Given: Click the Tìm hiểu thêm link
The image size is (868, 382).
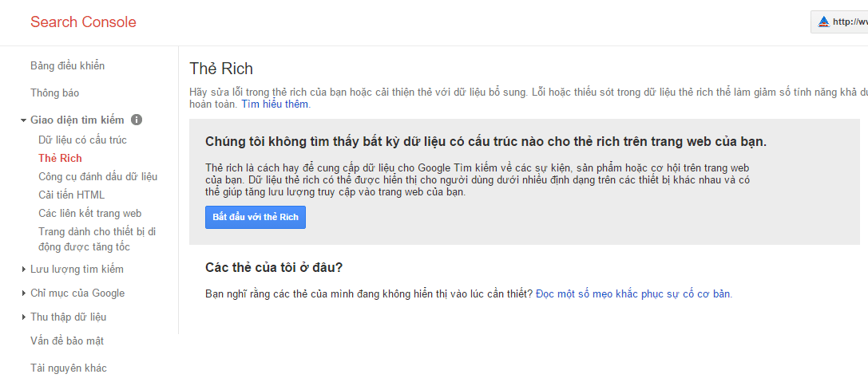Looking at the screenshot, I should click(275, 104).
